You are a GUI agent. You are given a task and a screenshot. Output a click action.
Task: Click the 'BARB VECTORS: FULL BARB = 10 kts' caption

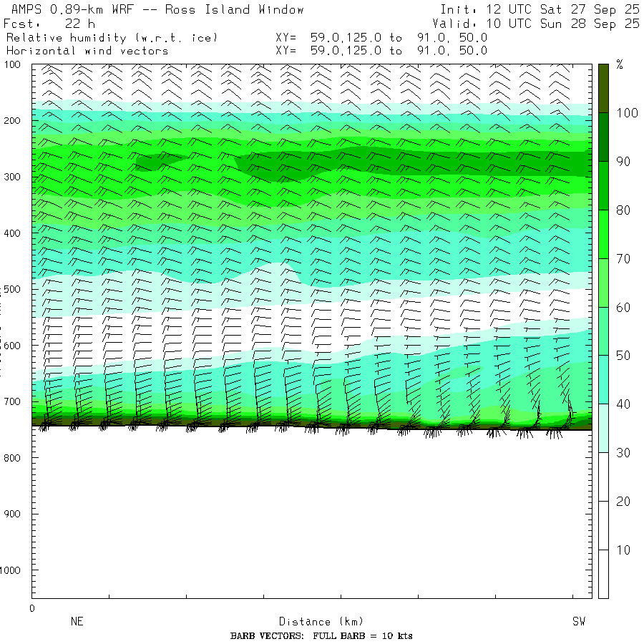(x=321, y=636)
